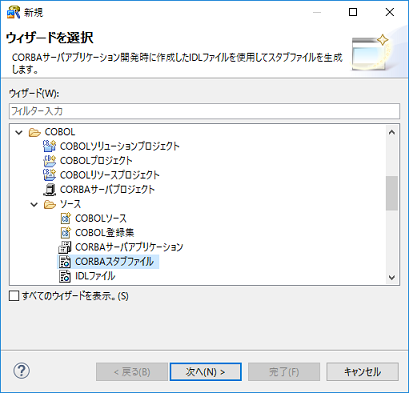
Task: Click the COBOL folder icon
Action: point(35,132)
